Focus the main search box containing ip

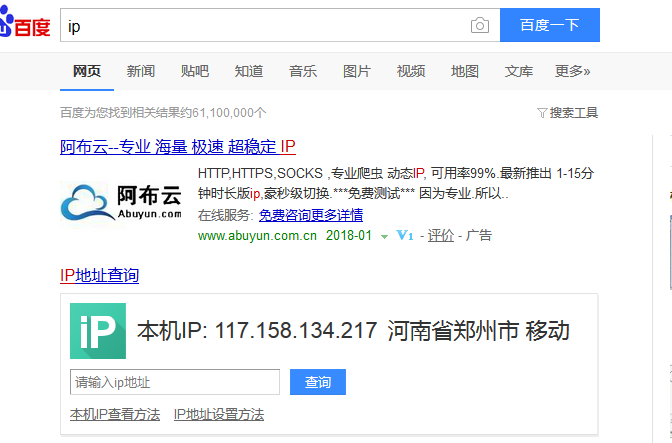(x=280, y=25)
